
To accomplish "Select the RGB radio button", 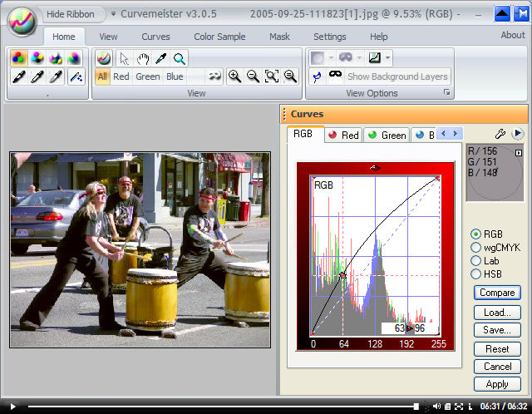I will tap(476, 234).
